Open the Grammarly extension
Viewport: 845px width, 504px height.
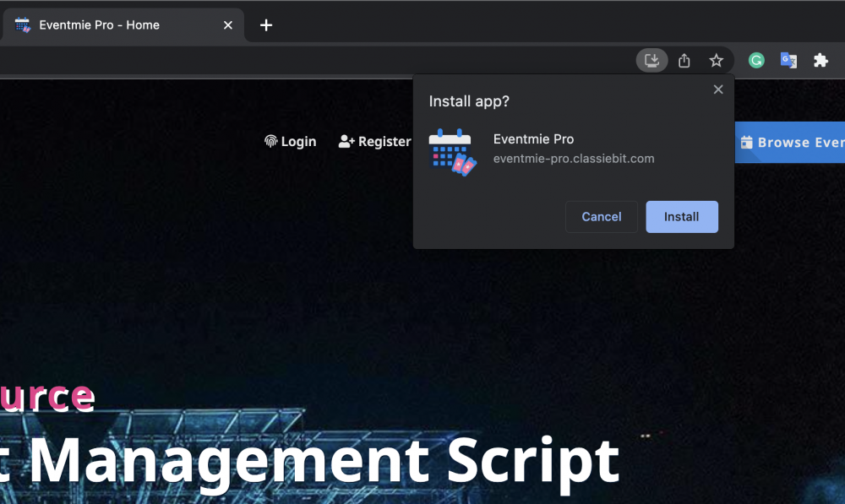756,60
